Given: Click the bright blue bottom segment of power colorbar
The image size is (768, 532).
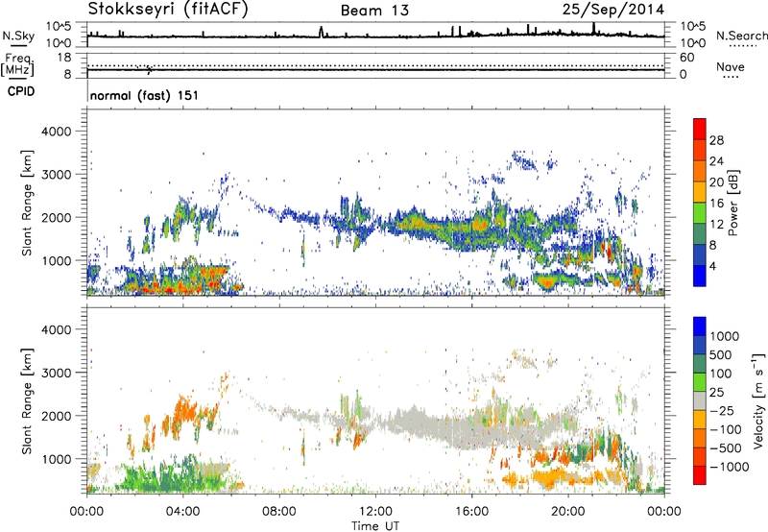Looking at the screenshot, I should 700,276.
